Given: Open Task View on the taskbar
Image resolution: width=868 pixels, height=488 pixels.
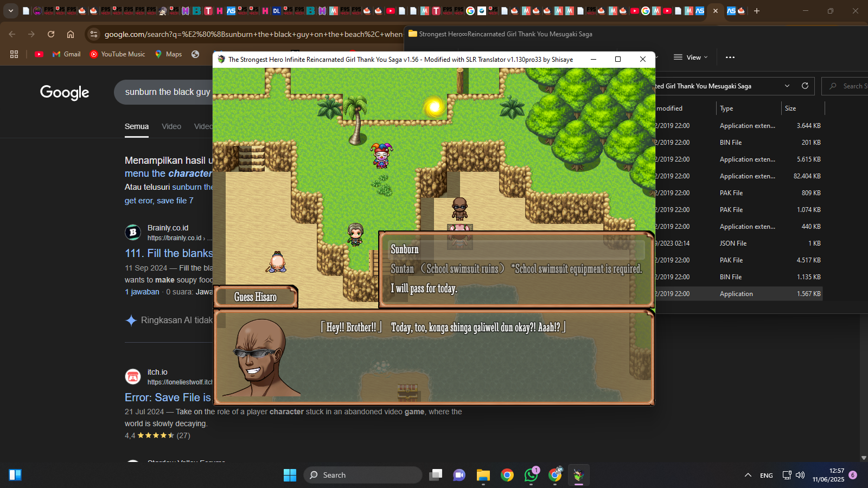Looking at the screenshot, I should (x=436, y=476).
